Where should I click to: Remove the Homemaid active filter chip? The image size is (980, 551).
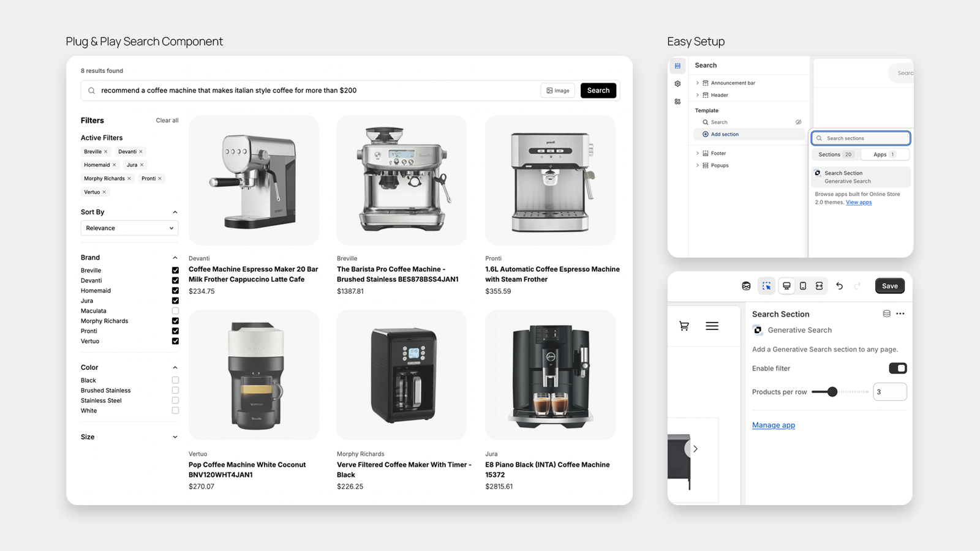point(114,165)
